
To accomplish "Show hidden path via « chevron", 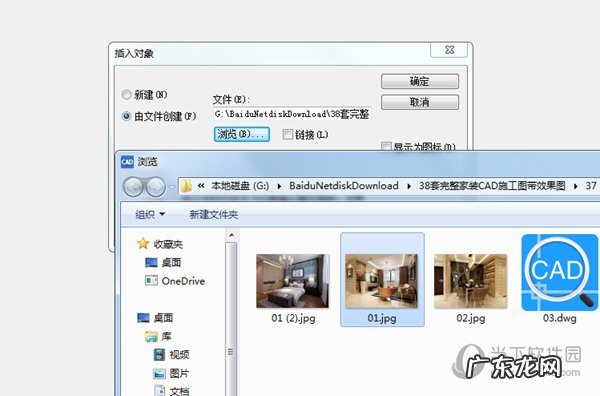I will click(x=201, y=186).
